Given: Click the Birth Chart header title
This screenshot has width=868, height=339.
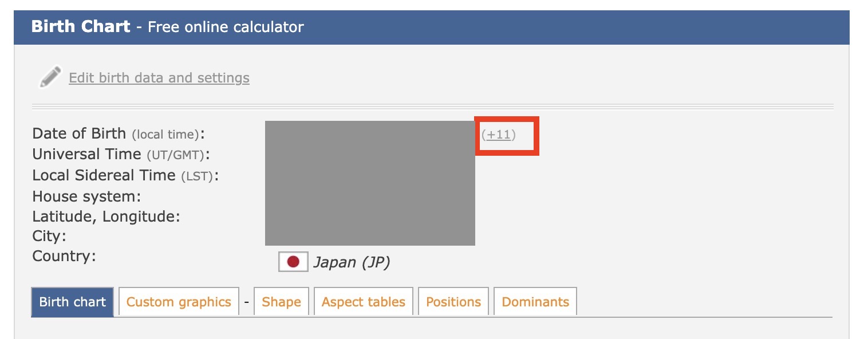Looking at the screenshot, I should point(81,26).
